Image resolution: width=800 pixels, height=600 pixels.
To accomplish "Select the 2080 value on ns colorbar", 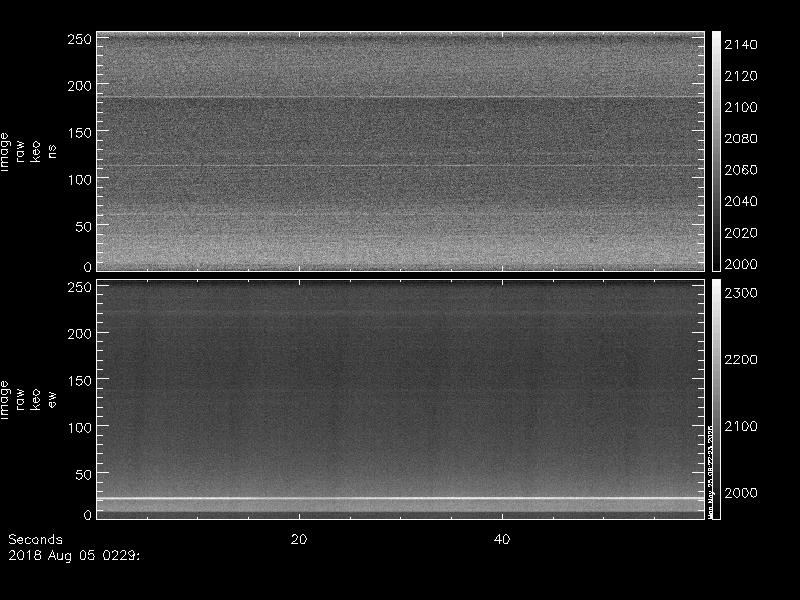I will 741,138.
